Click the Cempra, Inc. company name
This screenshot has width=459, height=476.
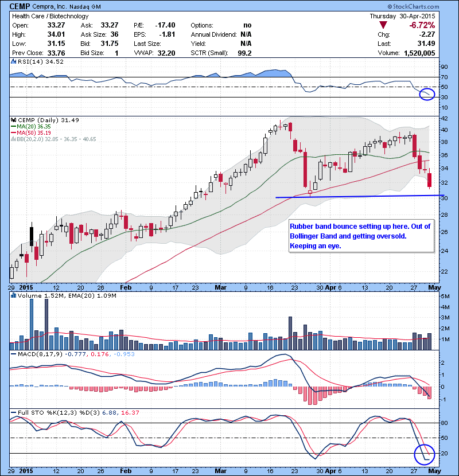(49, 6)
